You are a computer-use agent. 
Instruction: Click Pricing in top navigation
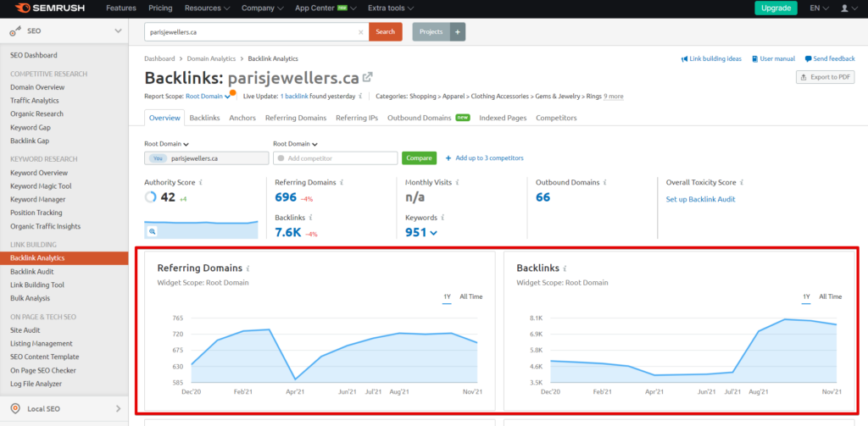tap(160, 8)
